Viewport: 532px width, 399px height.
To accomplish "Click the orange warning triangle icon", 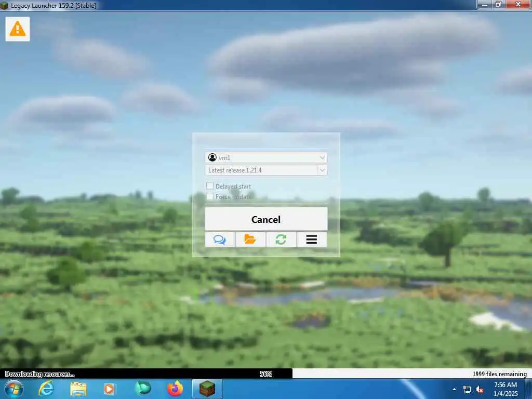I will [18, 29].
